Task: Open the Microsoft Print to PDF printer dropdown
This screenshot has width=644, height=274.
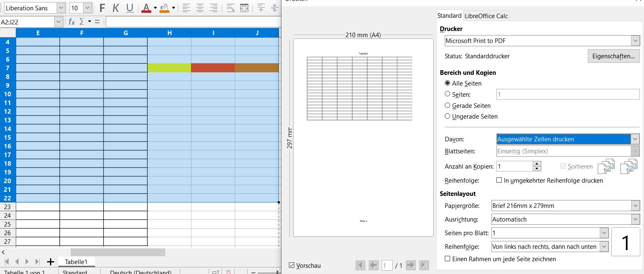Action: (x=635, y=41)
